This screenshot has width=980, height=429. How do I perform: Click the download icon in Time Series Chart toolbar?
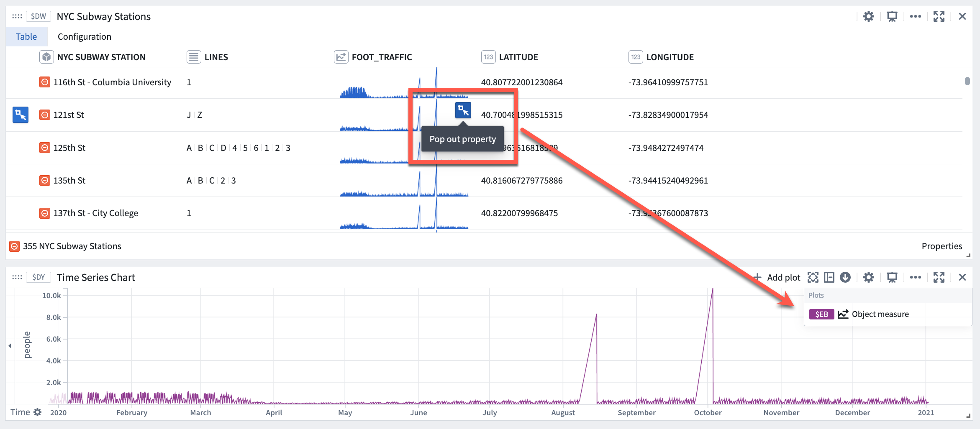845,277
